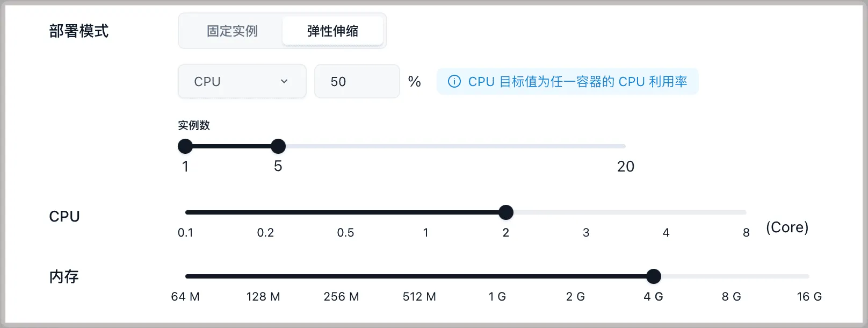
Task: Click the minimum instance count slider handle
Action: (185, 146)
